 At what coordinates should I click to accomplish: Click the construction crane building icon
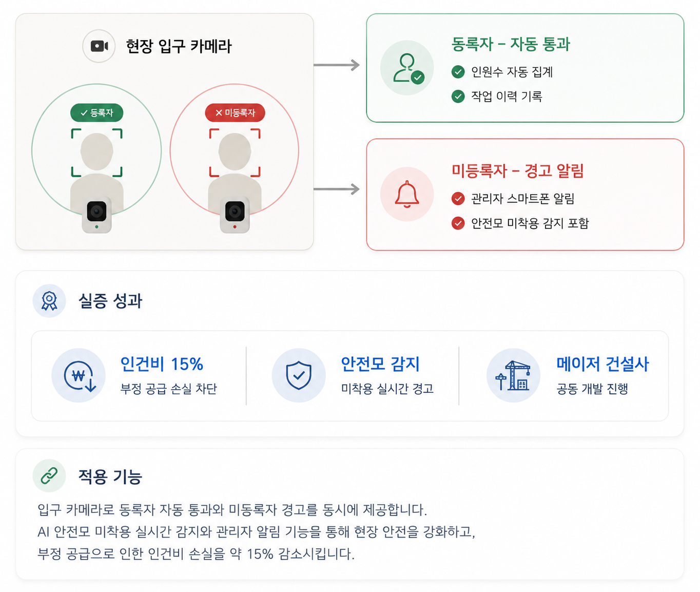click(x=513, y=375)
